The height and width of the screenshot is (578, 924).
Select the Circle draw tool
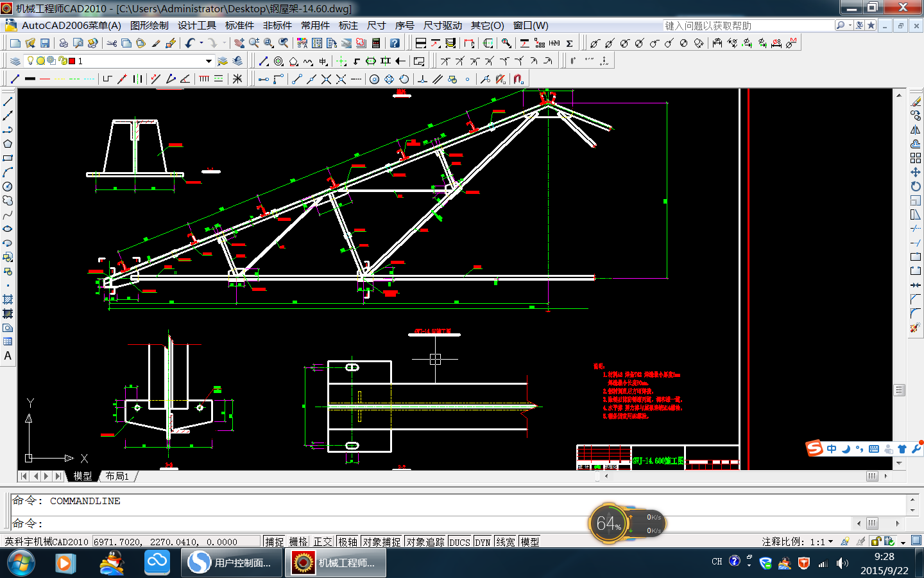8,186
